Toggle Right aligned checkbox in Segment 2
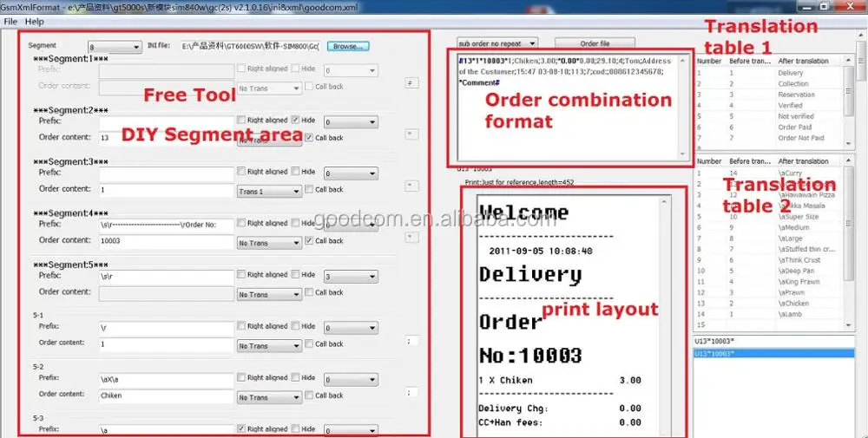This screenshot has width=868, height=438. click(241, 120)
